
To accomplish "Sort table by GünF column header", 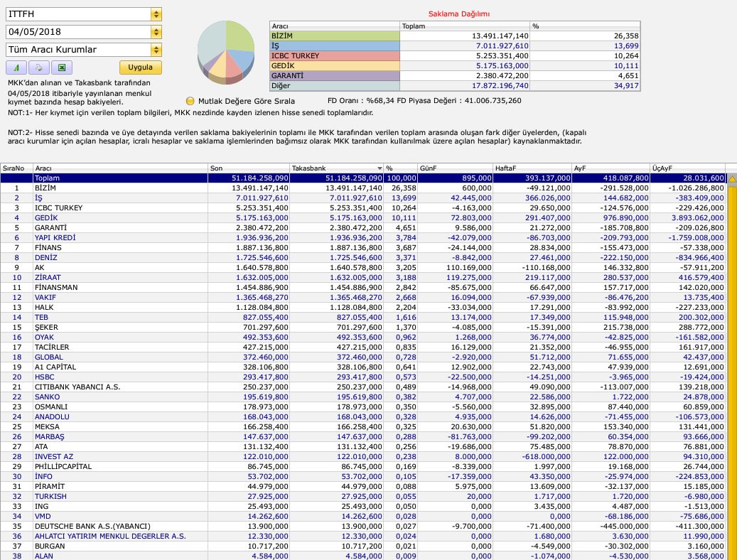I will pyautogui.click(x=455, y=168).
